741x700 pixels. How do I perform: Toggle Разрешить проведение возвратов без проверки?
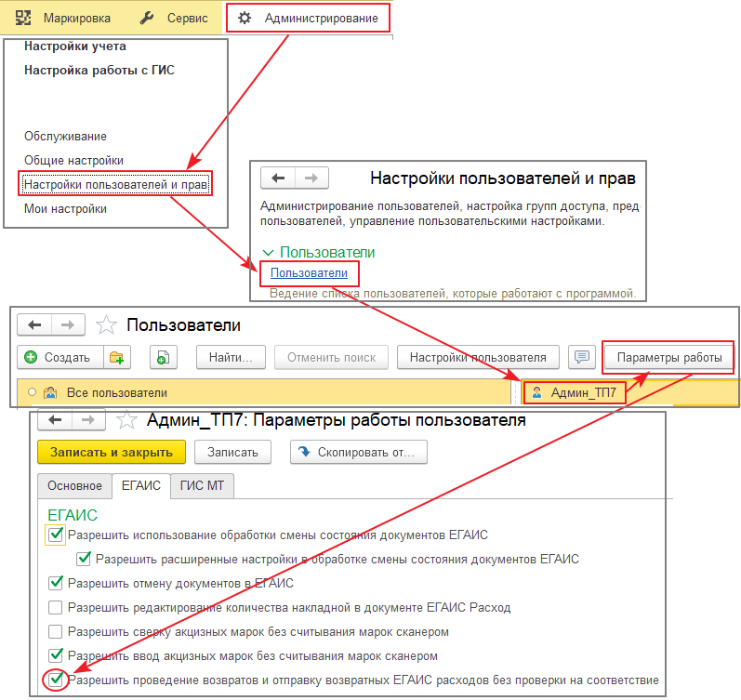56,680
